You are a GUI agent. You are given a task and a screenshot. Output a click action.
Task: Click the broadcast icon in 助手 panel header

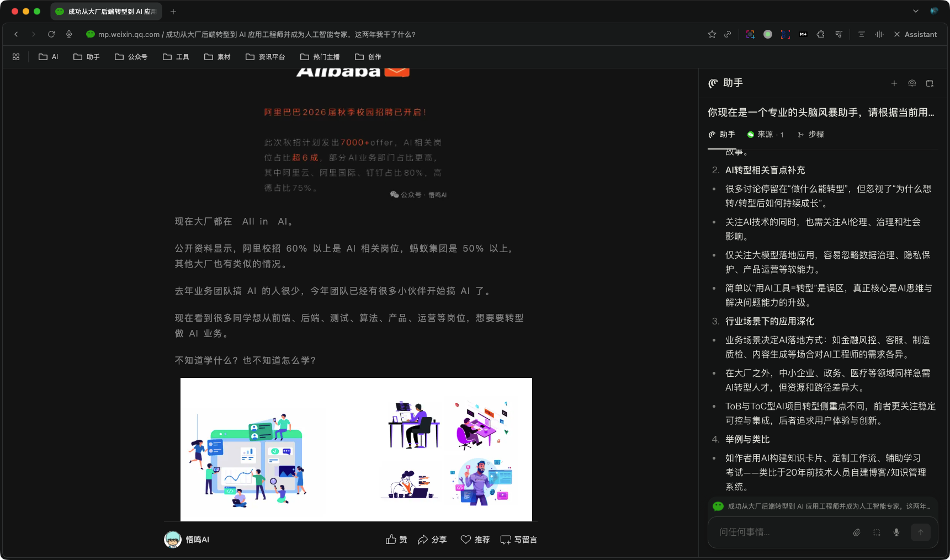912,83
